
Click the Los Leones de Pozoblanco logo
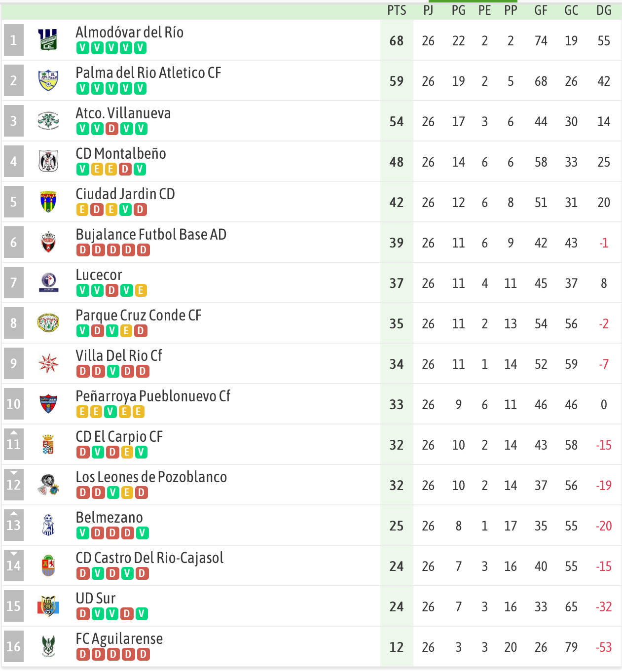click(x=48, y=485)
